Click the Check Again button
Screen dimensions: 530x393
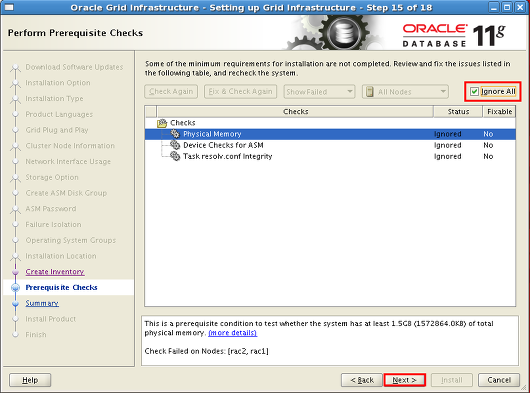[171, 92]
